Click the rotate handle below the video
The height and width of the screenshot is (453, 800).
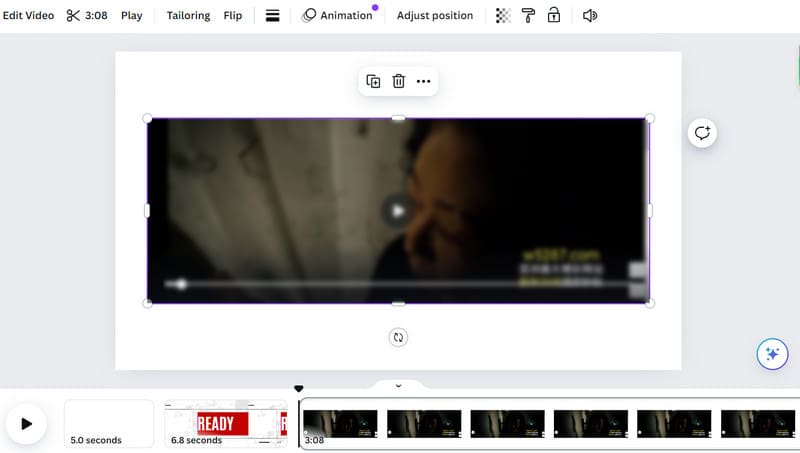[x=398, y=337]
